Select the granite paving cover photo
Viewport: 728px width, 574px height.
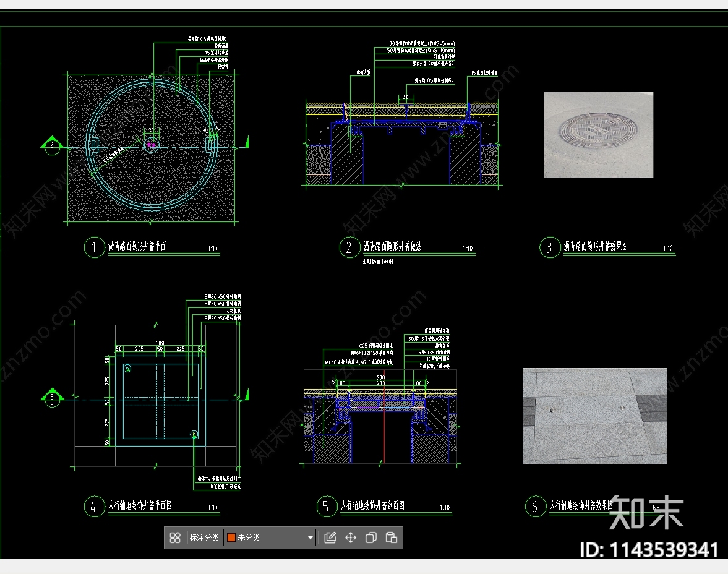[594, 416]
